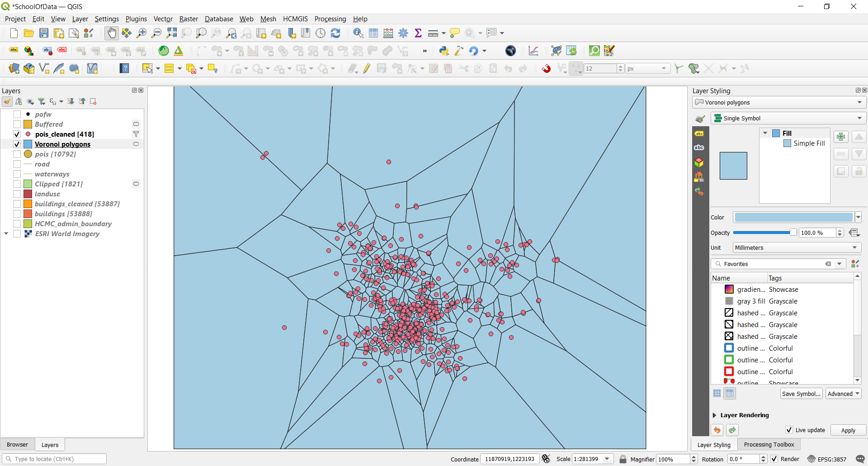Image resolution: width=868 pixels, height=466 pixels.
Task: Open the Millimeters unit dropdown
Action: click(x=796, y=247)
